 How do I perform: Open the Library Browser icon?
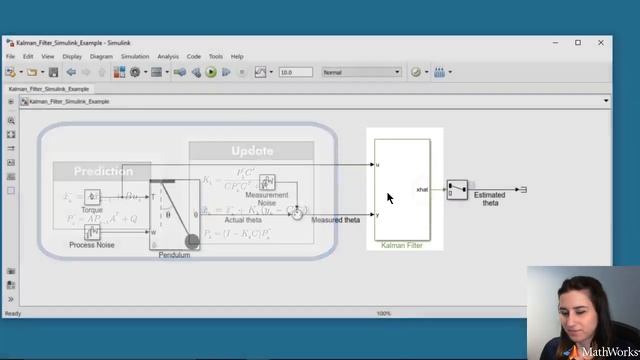click(119, 72)
